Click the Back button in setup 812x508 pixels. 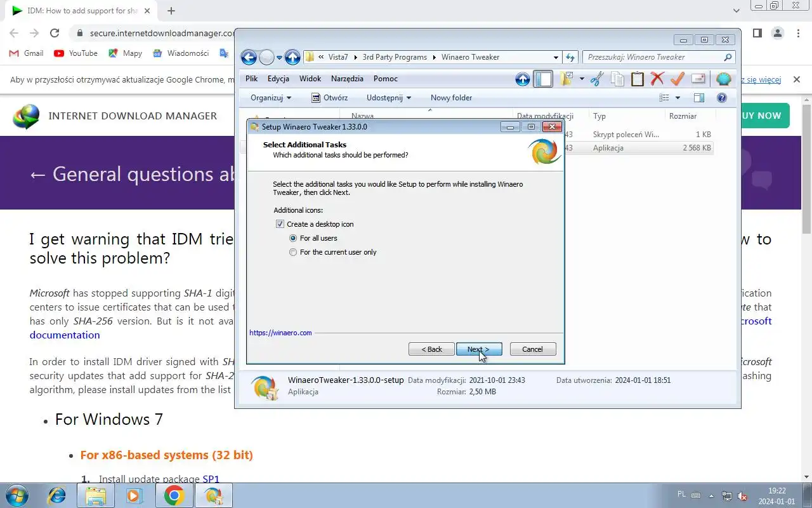[x=432, y=349]
